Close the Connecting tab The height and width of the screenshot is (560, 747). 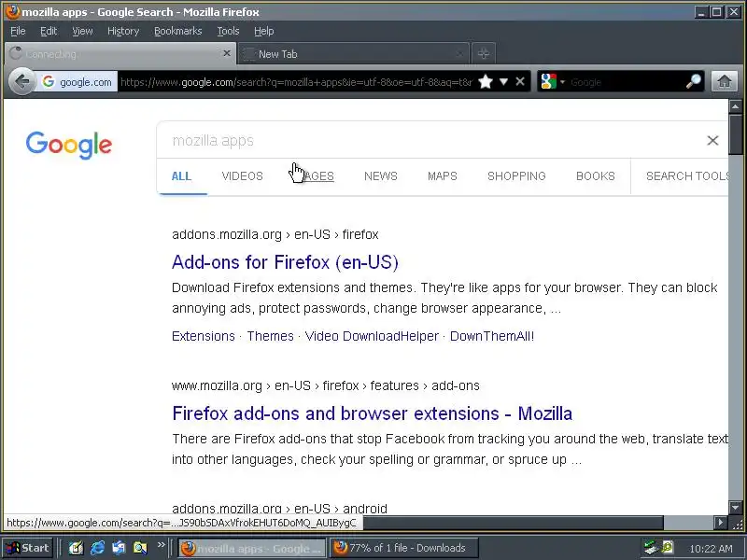pos(227,53)
